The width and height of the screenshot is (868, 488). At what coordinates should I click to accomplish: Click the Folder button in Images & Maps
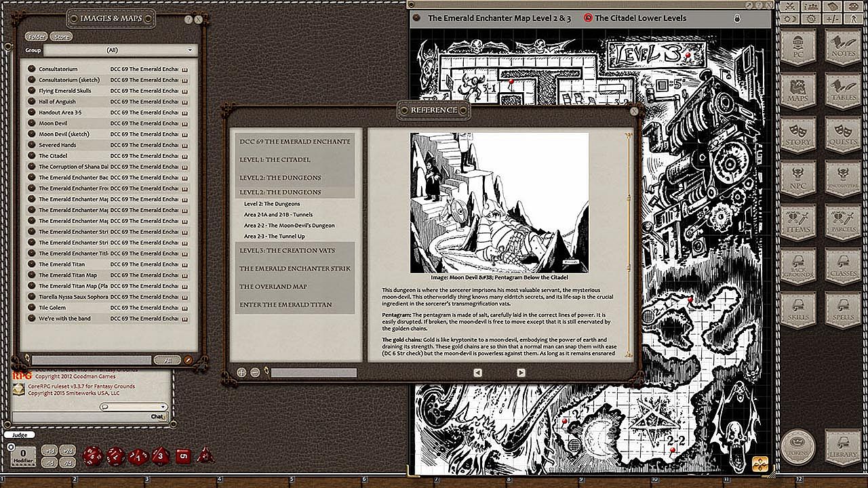pos(35,37)
